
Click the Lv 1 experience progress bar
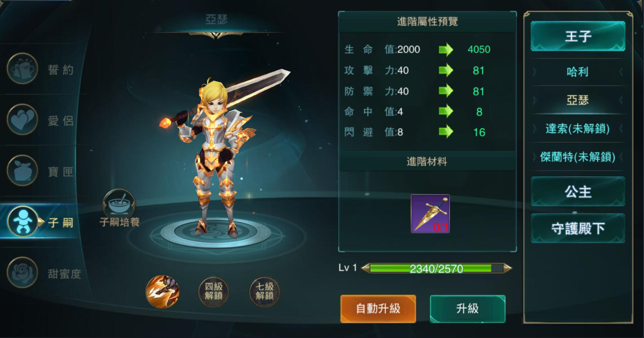point(436,268)
